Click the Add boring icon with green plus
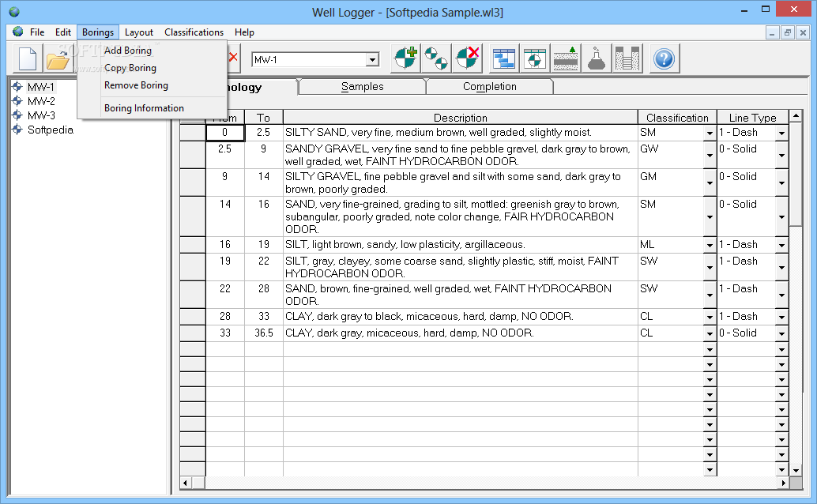817x504 pixels. point(406,58)
